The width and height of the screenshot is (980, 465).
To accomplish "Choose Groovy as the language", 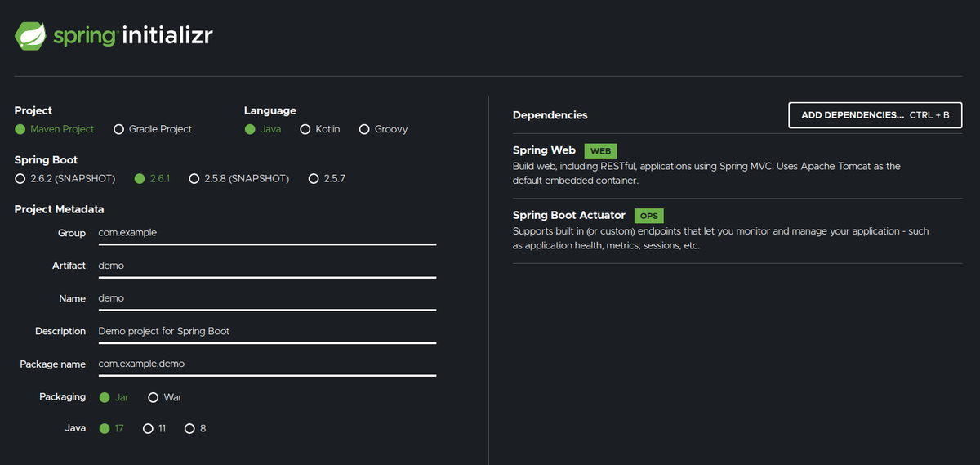I will click(x=384, y=129).
